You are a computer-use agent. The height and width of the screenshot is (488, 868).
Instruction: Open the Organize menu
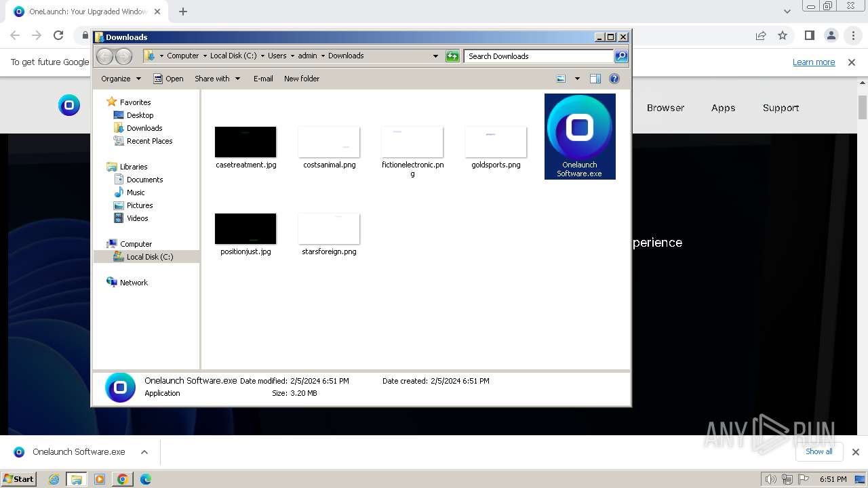point(121,79)
